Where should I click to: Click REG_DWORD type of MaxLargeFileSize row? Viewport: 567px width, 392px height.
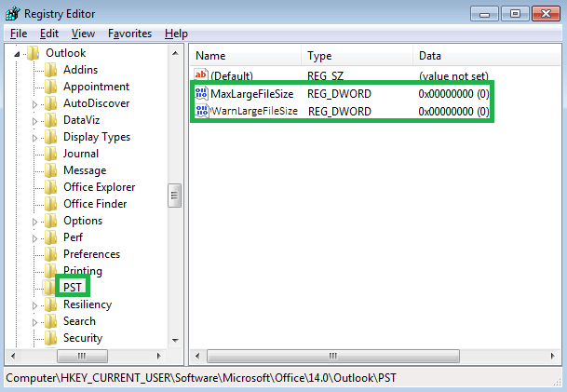(339, 94)
